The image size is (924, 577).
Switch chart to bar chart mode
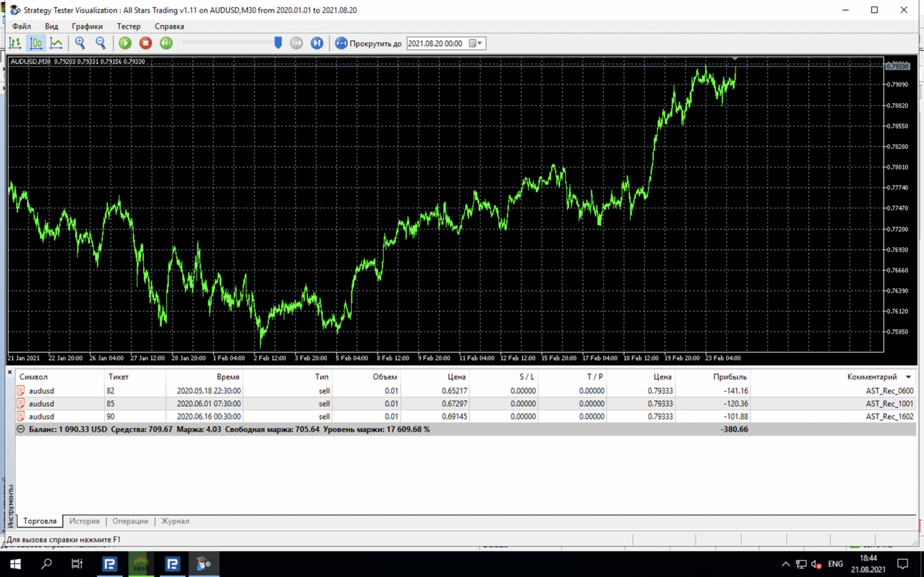(x=15, y=44)
